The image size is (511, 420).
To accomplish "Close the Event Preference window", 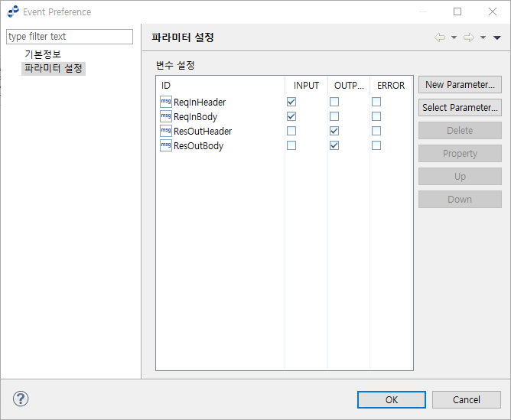I will coord(493,11).
